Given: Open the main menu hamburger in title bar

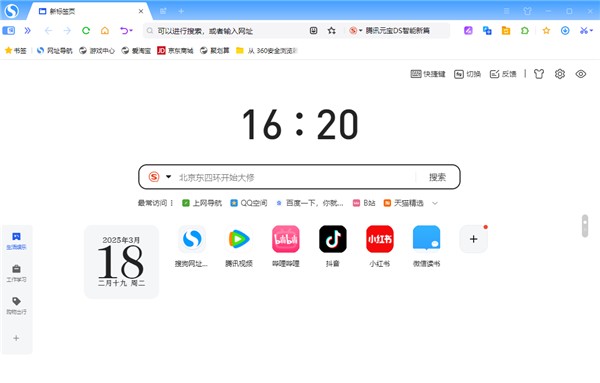Looking at the screenshot, I should point(507,11).
